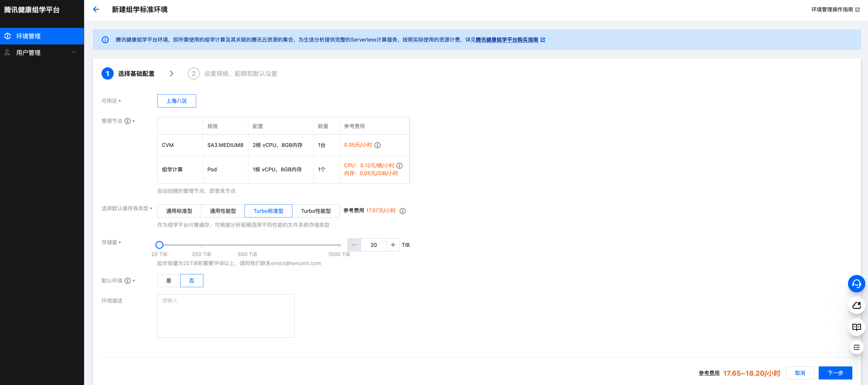The height and width of the screenshot is (385, 868).
Task: Click the back arrow icon
Action: pyautogui.click(x=96, y=10)
